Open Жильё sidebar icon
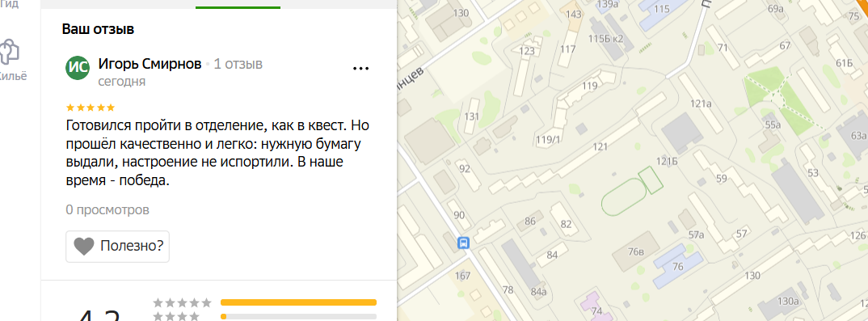The height and width of the screenshot is (321, 868). 10,60
